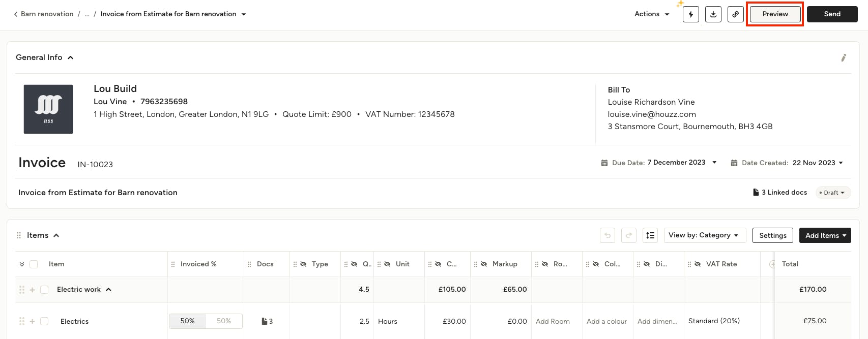Expand all rows with double chevron
868x339 pixels.
click(22, 264)
